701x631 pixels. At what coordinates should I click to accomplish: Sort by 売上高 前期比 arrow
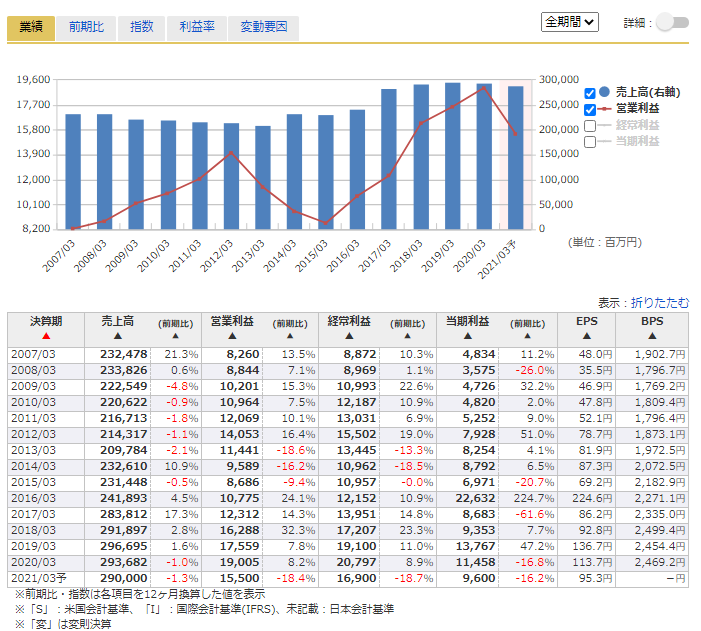[x=178, y=338]
